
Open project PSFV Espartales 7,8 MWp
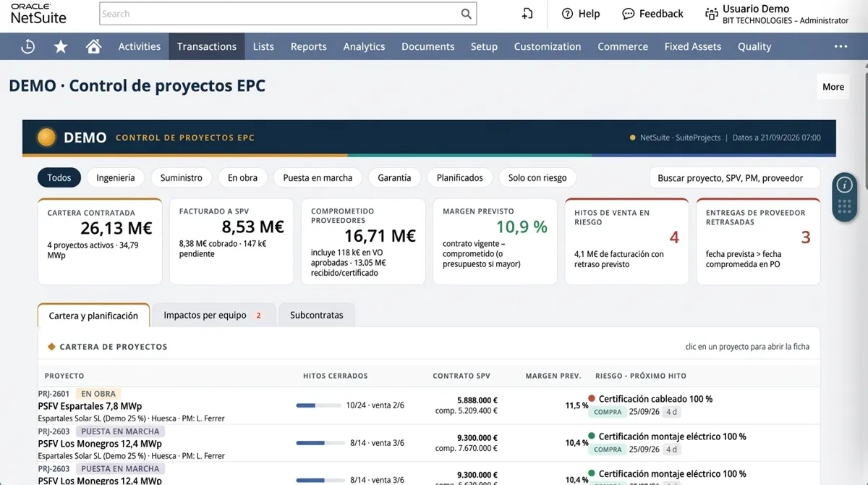coord(90,406)
